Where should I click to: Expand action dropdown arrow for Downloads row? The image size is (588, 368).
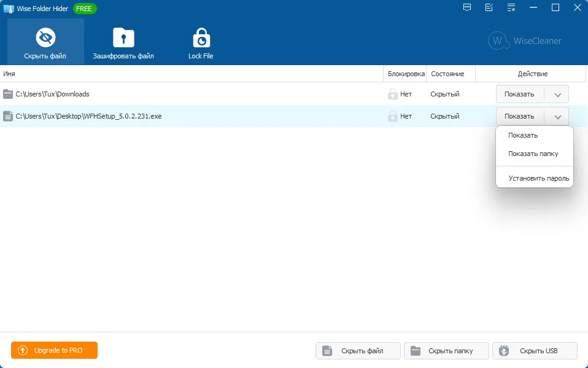[558, 95]
